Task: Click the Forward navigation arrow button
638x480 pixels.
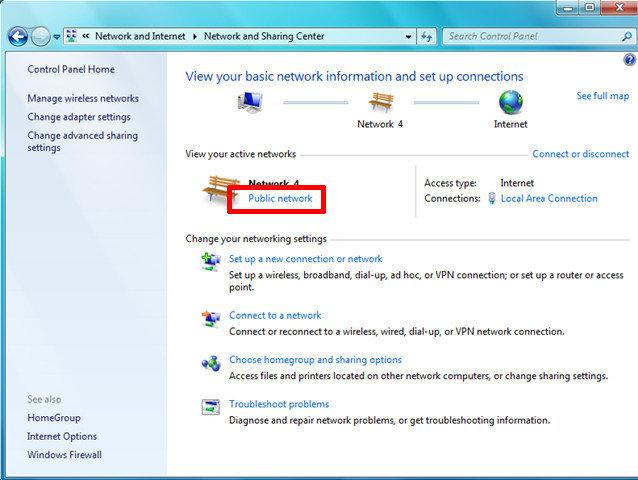Action: (x=40, y=37)
